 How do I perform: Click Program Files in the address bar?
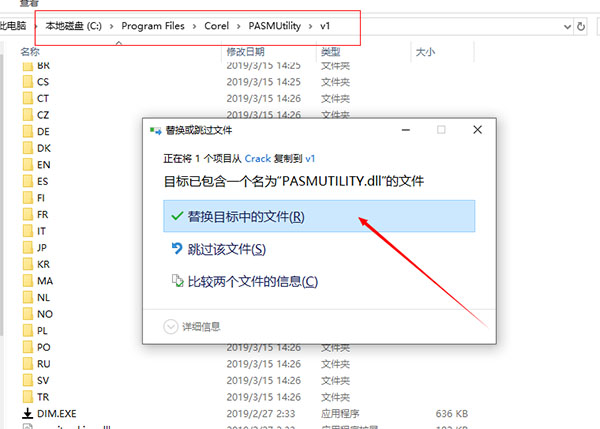pyautogui.click(x=153, y=26)
